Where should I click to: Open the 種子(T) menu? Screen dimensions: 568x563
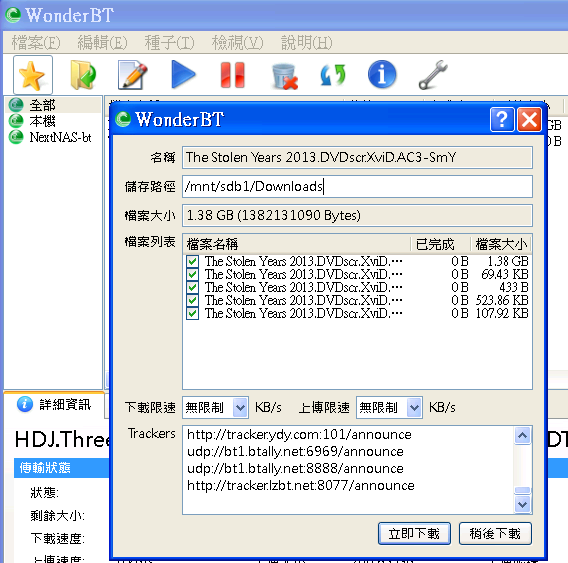coord(170,42)
